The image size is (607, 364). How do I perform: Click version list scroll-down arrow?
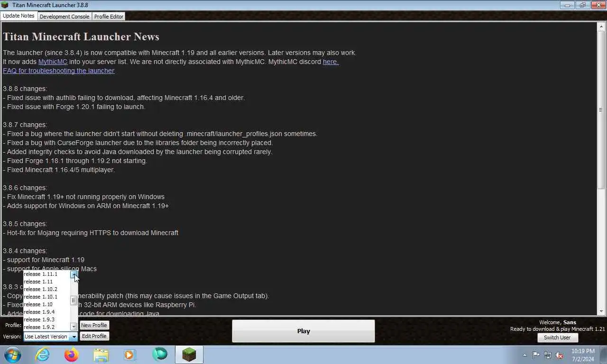tap(74, 327)
